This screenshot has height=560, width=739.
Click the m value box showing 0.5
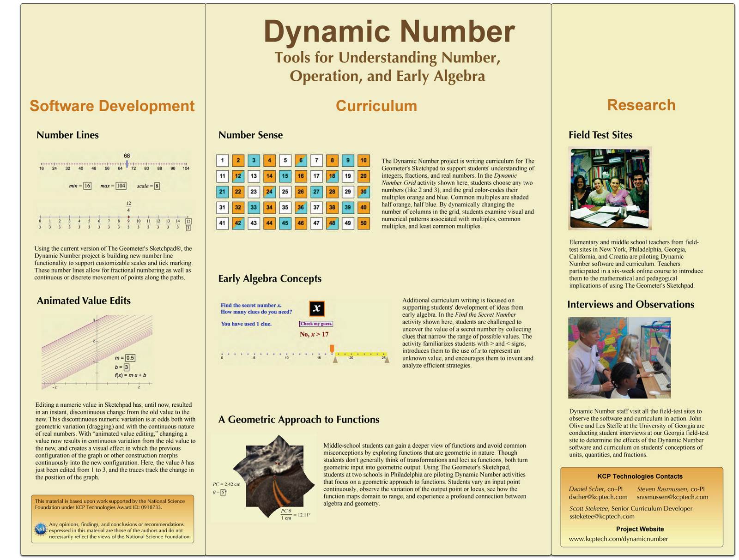coord(130,358)
